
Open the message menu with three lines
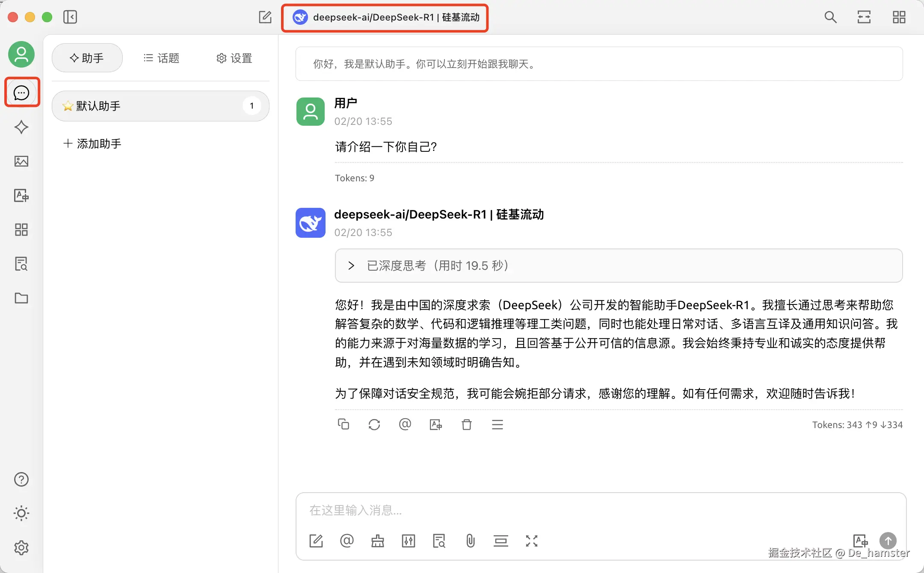[x=498, y=424]
